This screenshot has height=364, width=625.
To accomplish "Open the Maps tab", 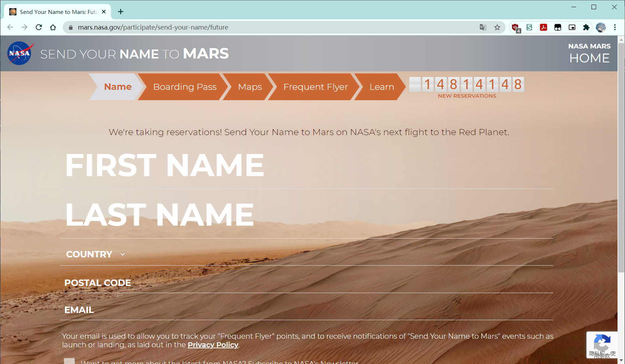I will point(248,87).
